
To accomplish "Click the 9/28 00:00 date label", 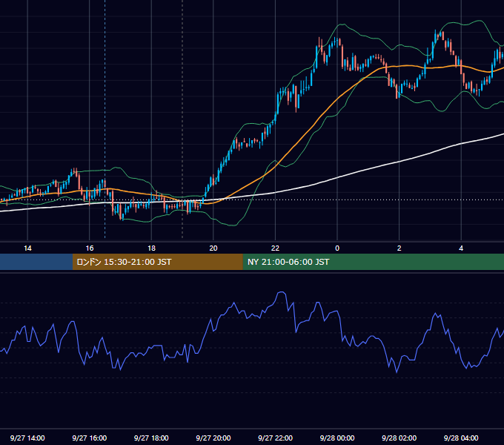I will pos(337,438).
